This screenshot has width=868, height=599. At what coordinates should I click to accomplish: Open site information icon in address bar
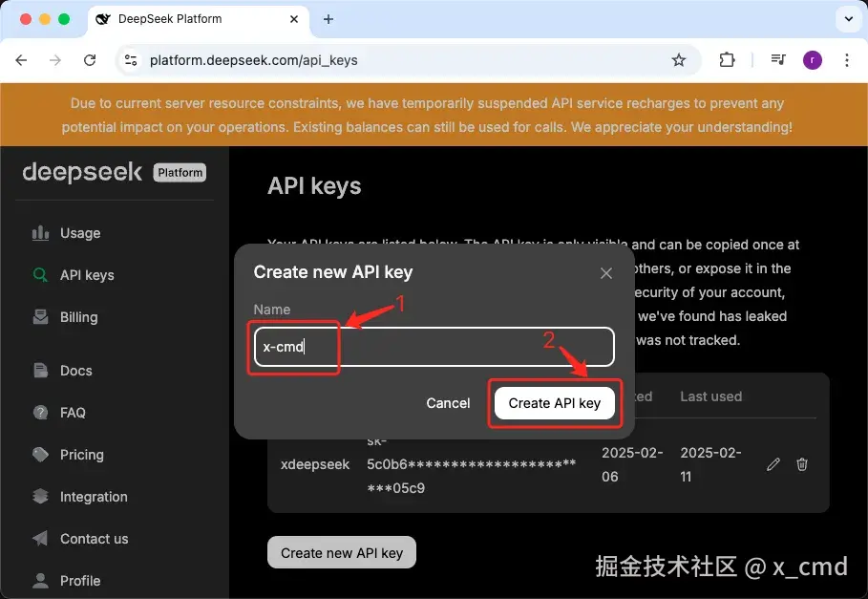(131, 60)
